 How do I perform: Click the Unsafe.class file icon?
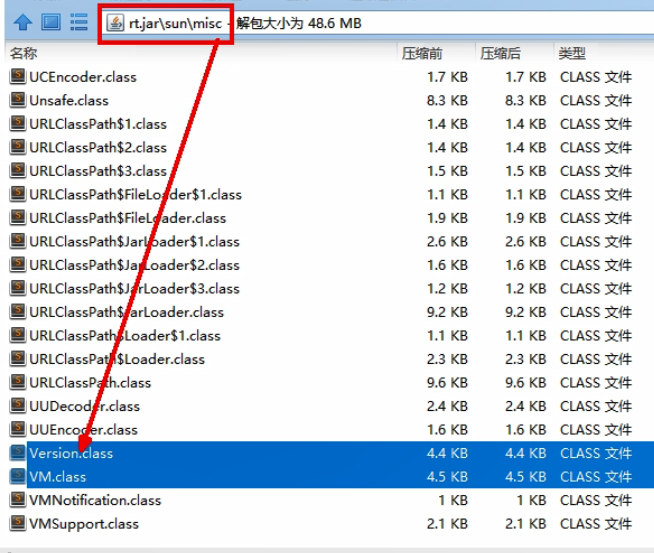pyautogui.click(x=18, y=100)
